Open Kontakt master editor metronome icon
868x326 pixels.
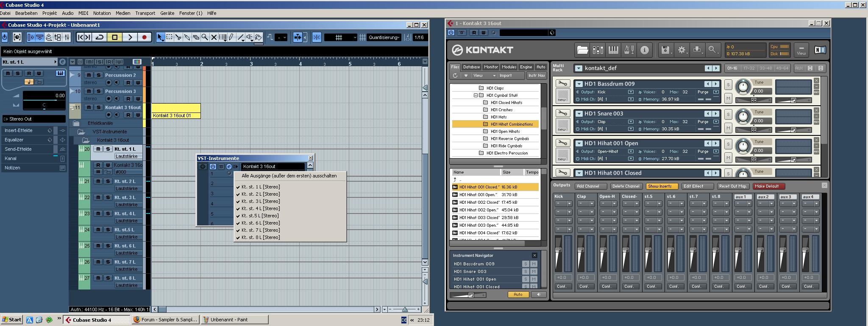pyautogui.click(x=629, y=50)
